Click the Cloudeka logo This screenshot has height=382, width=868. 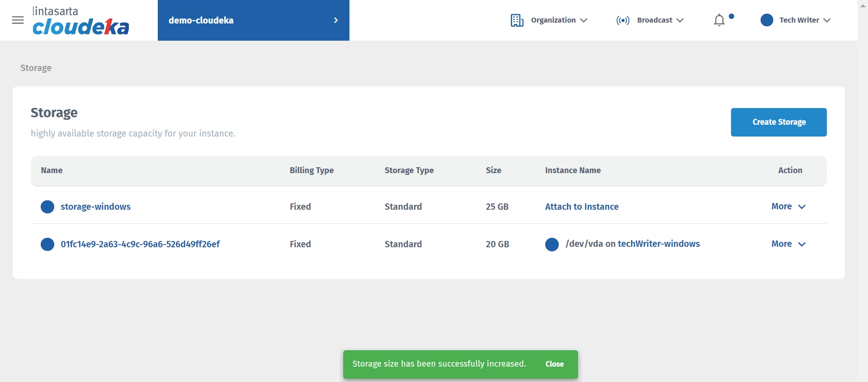coord(80,21)
